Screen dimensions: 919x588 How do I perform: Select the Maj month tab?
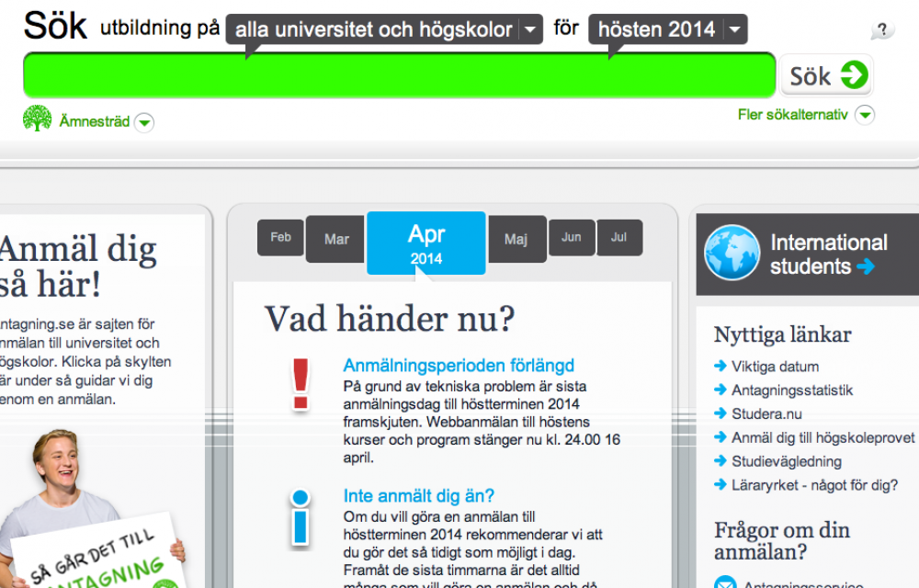[x=516, y=239]
